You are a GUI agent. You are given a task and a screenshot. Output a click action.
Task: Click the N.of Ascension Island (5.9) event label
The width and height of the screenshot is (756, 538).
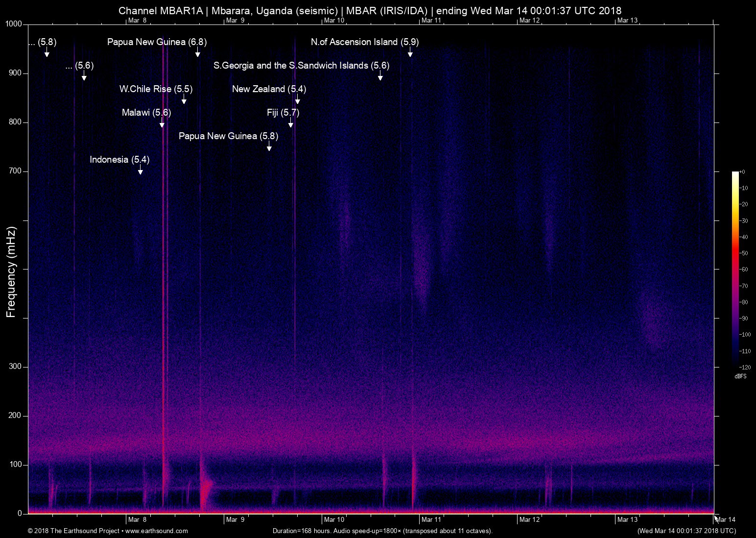coord(364,42)
